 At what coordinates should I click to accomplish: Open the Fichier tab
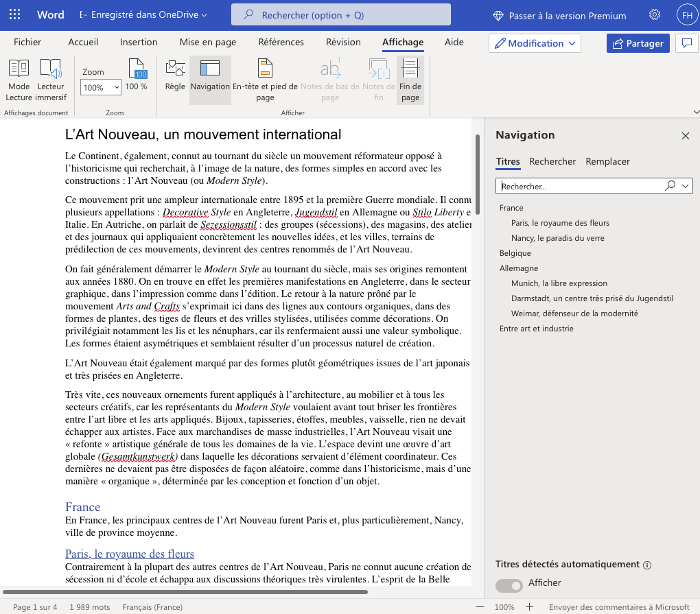click(x=27, y=42)
